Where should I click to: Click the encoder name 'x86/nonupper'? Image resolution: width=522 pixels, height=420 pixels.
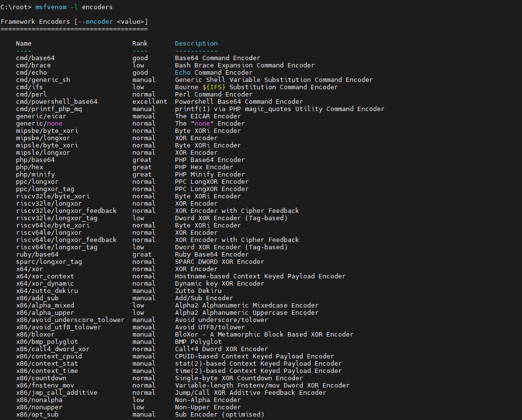point(39,408)
